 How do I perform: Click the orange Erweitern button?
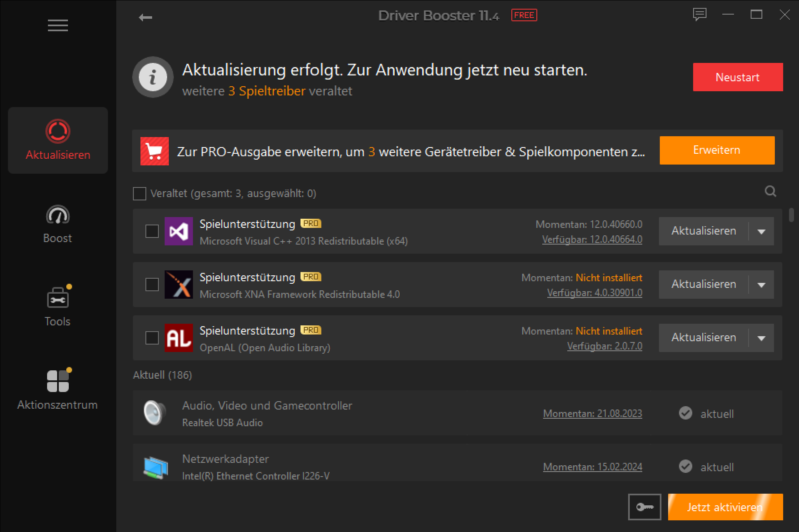point(717,150)
